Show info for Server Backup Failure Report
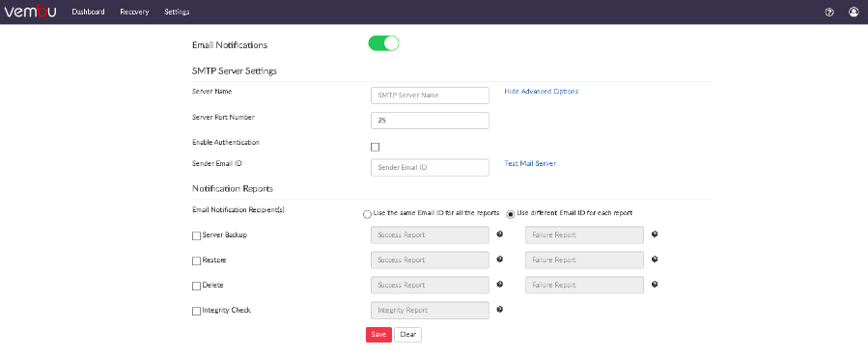 coord(655,234)
